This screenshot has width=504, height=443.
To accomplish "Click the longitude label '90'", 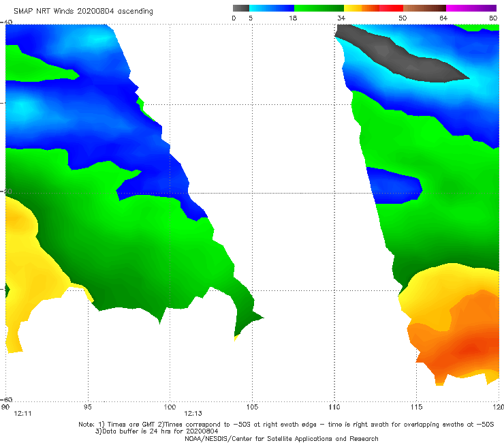I will tap(5, 408).
